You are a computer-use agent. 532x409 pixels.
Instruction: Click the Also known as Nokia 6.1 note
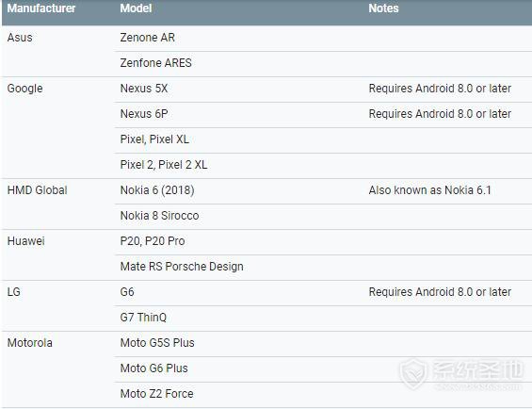click(x=430, y=190)
